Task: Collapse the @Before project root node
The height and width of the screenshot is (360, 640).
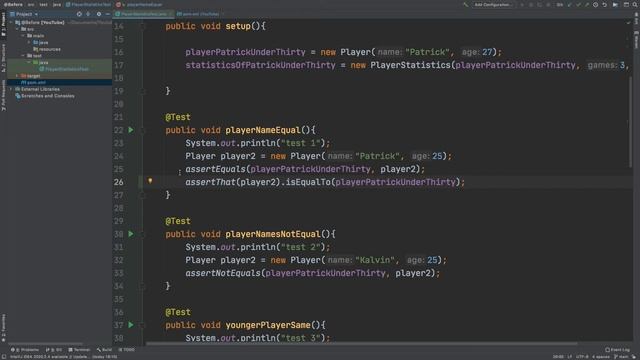Action: click(12, 22)
